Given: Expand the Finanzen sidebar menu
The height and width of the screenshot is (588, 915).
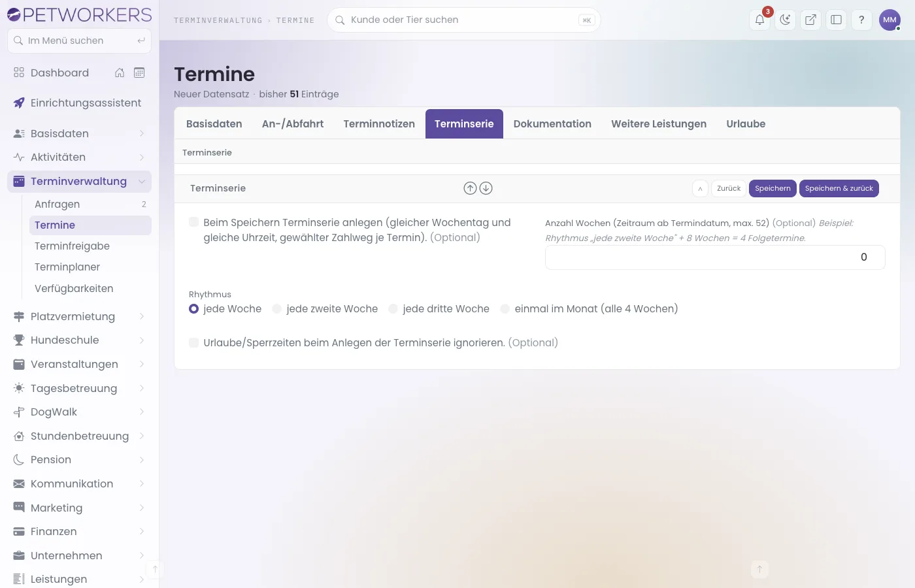Looking at the screenshot, I should click(x=79, y=531).
